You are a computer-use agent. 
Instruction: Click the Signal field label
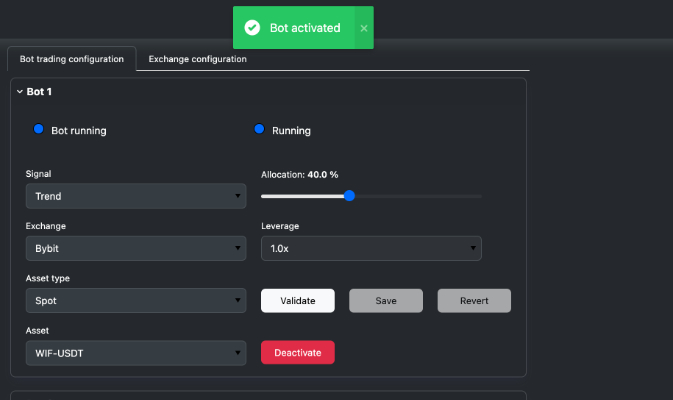click(x=39, y=174)
